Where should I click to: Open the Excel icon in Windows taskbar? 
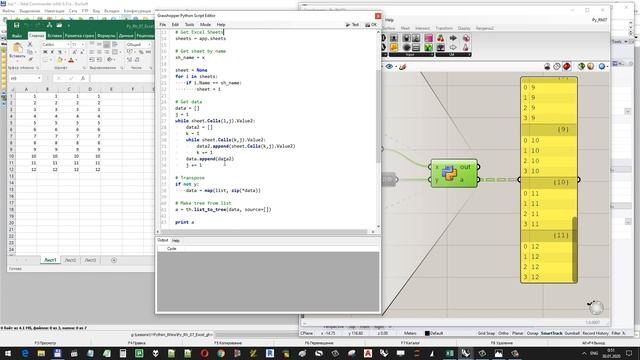[449, 353]
